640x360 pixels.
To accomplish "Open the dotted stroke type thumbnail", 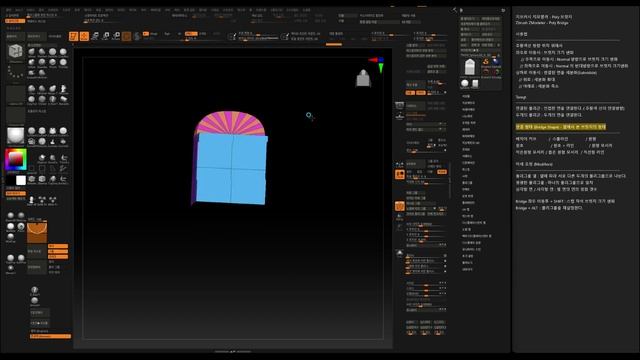I will coord(16,73).
